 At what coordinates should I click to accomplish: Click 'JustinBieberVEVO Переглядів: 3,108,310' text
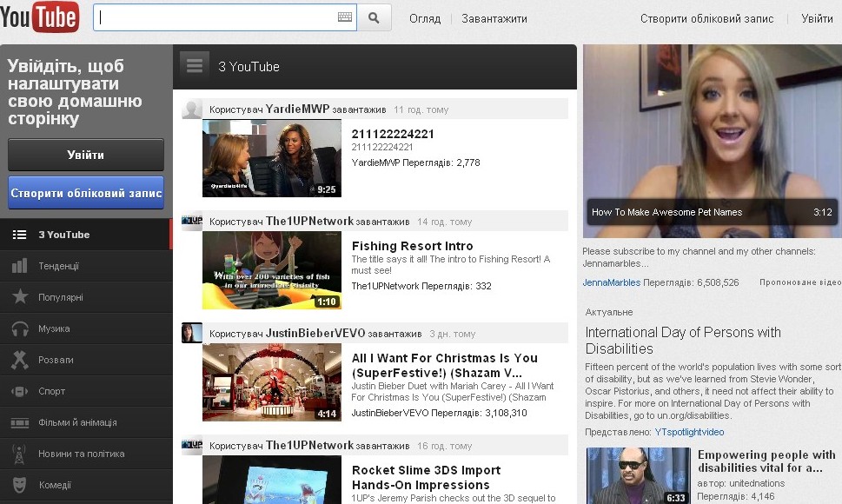pyautogui.click(x=440, y=413)
